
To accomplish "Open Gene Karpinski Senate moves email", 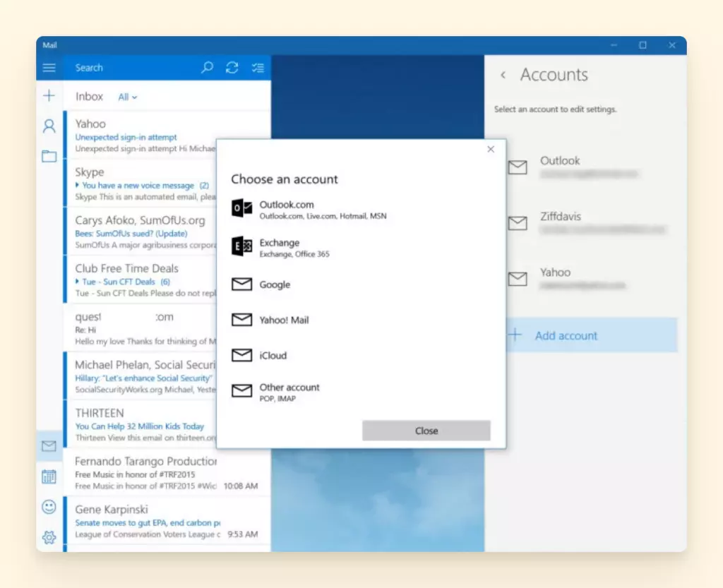I will click(x=167, y=521).
